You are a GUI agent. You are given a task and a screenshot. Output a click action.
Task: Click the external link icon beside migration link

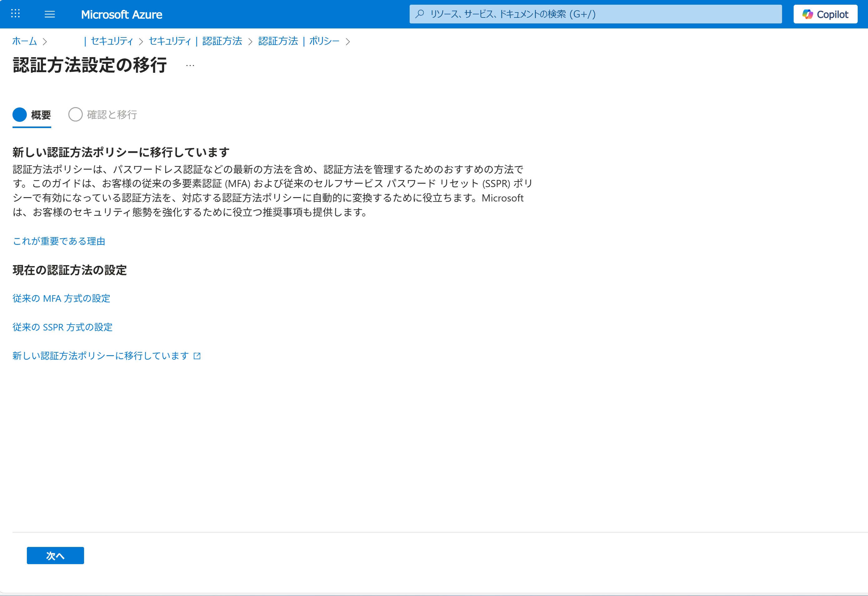197,356
